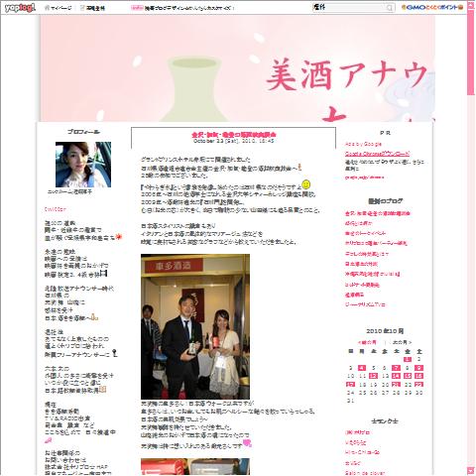Viewport: 476px width, 476px height.
Task: Go to the previous month in the calendar
Action: pyautogui.click(x=367, y=342)
